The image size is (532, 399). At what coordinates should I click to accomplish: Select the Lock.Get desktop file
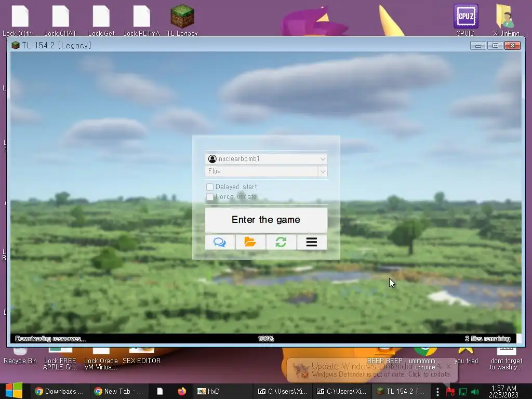(101, 20)
